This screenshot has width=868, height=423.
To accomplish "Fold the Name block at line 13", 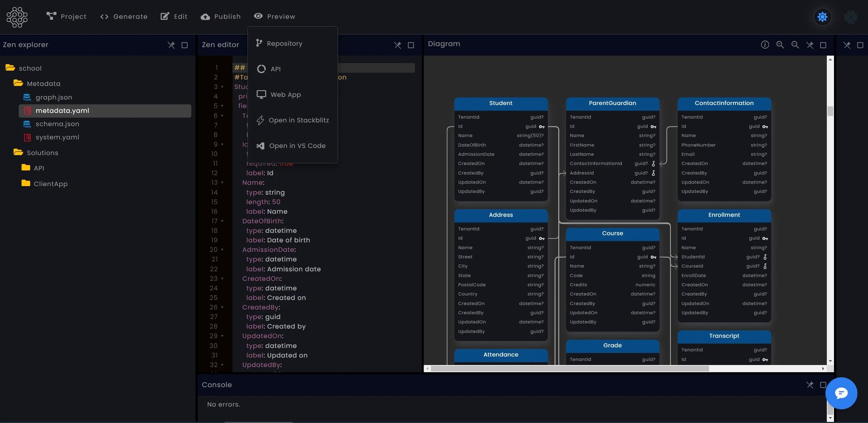I will [x=222, y=182].
